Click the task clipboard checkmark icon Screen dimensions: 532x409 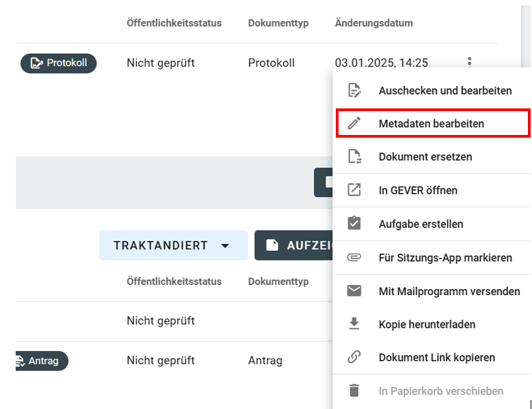click(354, 224)
